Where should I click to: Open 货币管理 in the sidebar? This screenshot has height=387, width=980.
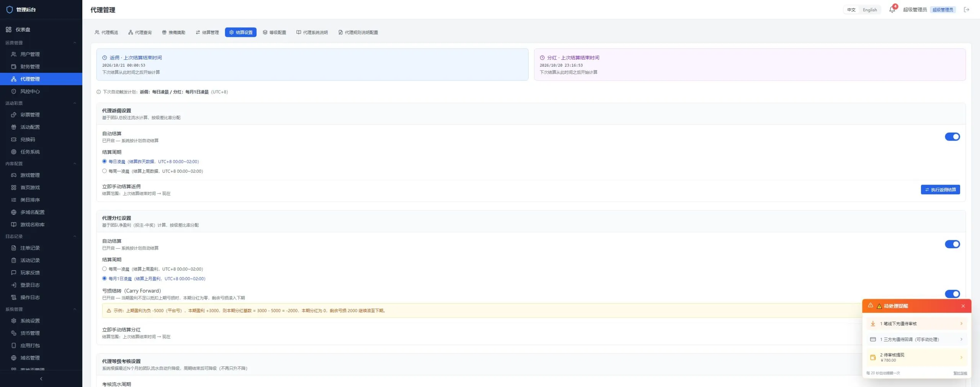click(41, 333)
